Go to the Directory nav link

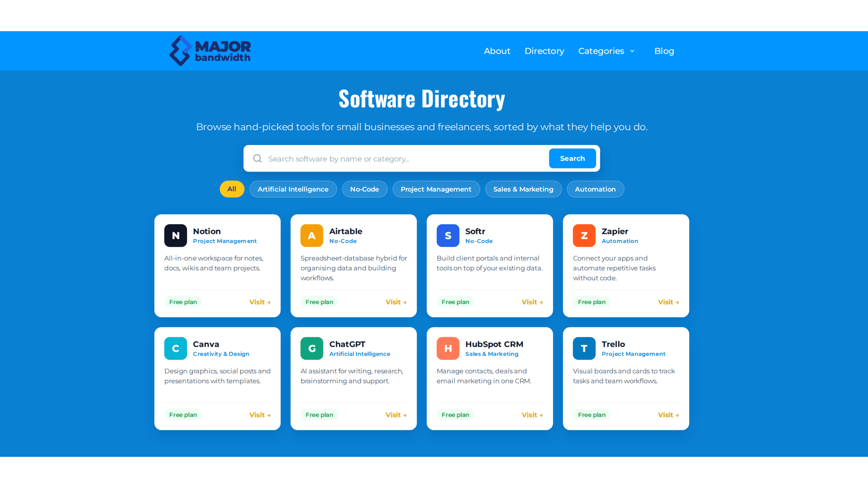coord(544,51)
